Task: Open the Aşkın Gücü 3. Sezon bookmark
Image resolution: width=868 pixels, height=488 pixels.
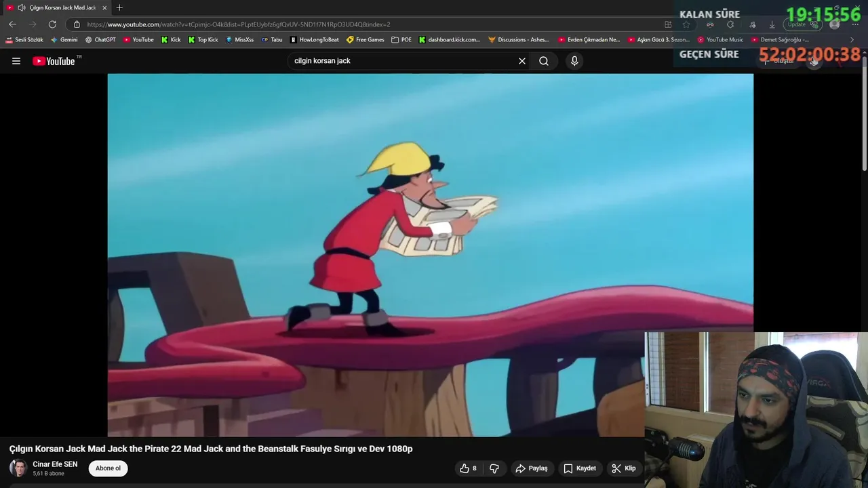Action: [658, 40]
